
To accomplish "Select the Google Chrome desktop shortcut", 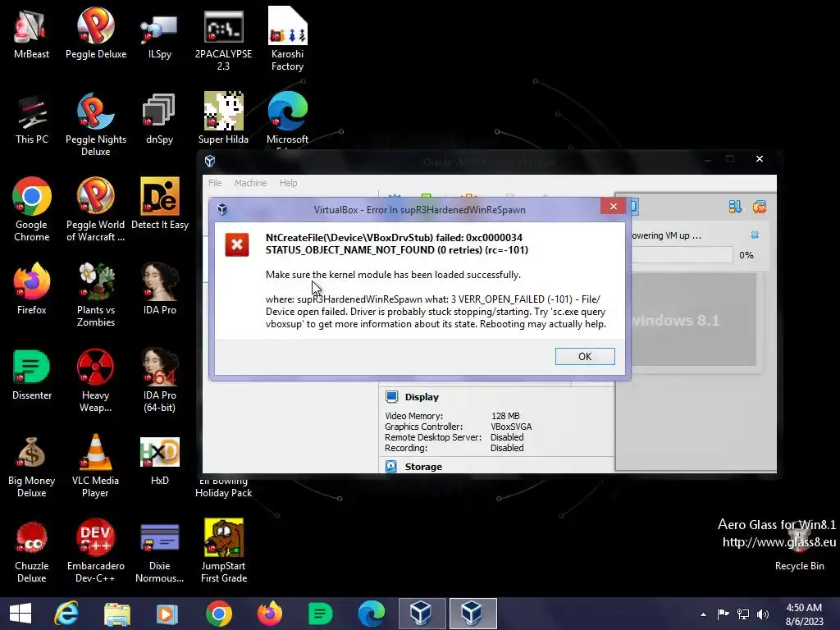I will click(32, 210).
